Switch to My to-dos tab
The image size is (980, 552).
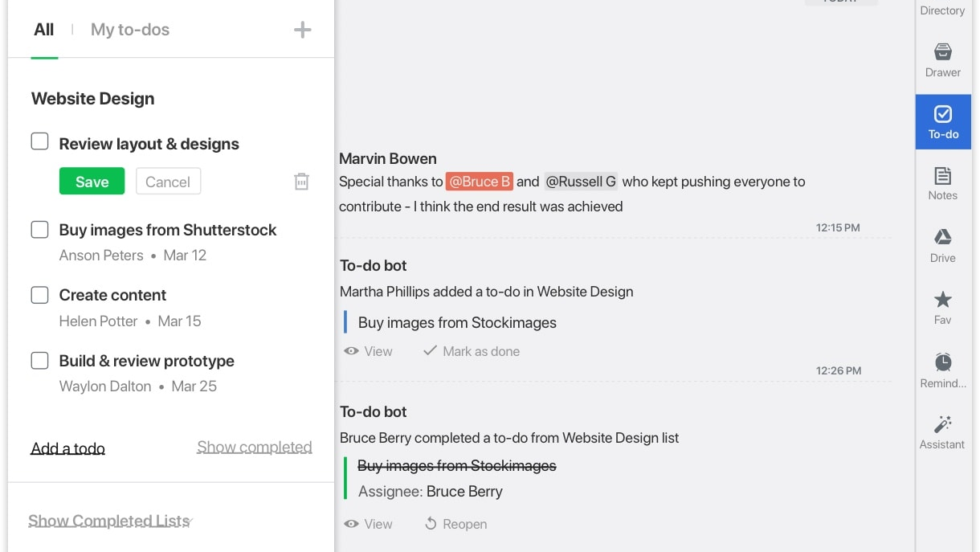[x=130, y=30]
